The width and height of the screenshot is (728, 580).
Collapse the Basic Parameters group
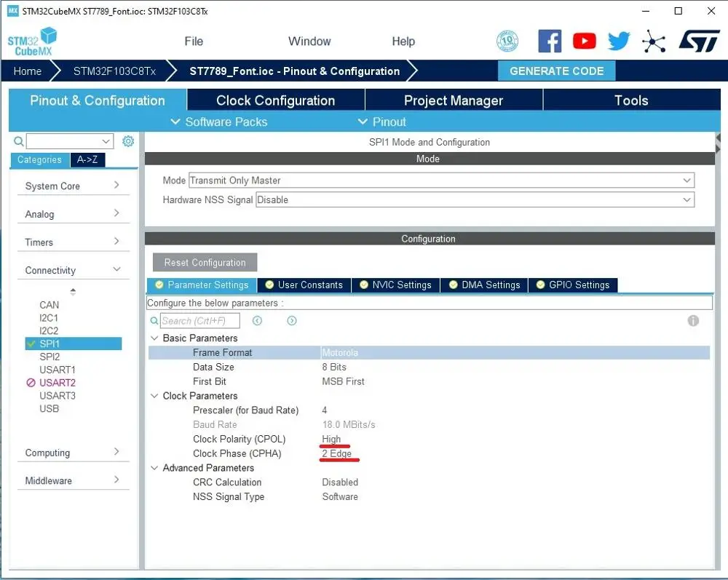(154, 338)
